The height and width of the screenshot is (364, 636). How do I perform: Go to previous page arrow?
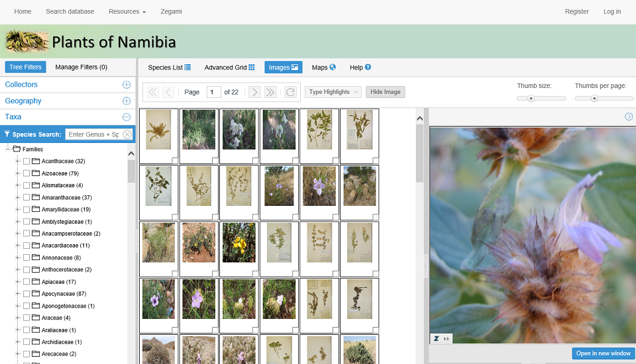coord(168,92)
